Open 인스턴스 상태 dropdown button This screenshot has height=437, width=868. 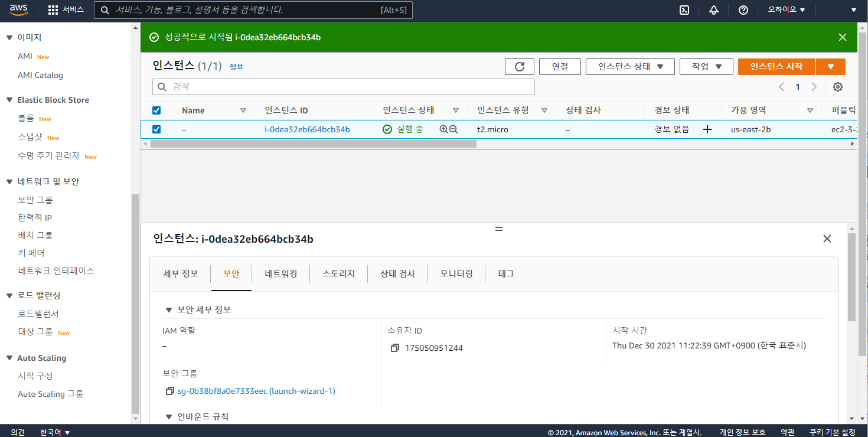(x=630, y=67)
